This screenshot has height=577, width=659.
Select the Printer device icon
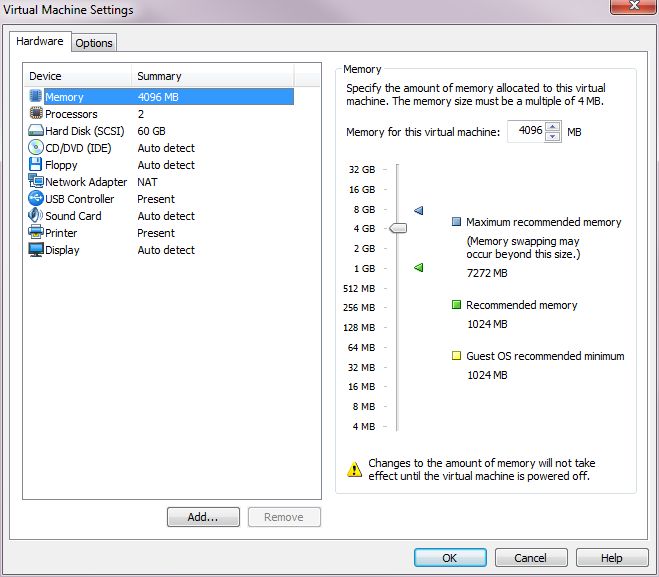pos(36,233)
